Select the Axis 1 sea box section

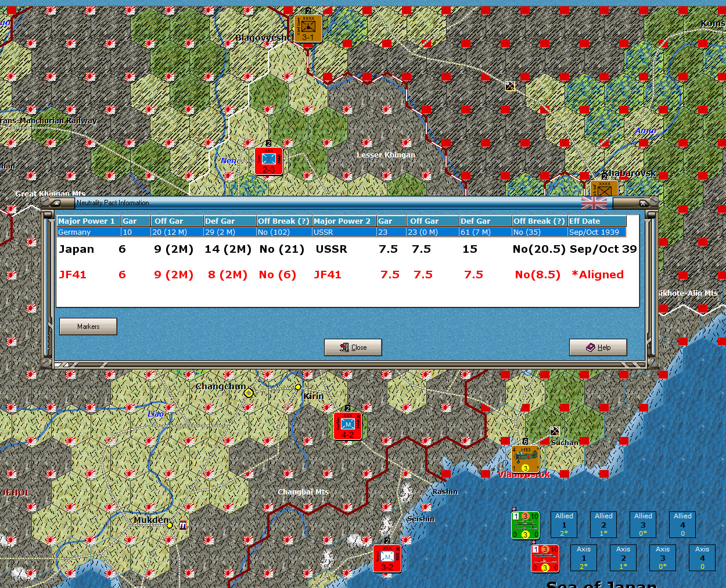(x=584, y=557)
